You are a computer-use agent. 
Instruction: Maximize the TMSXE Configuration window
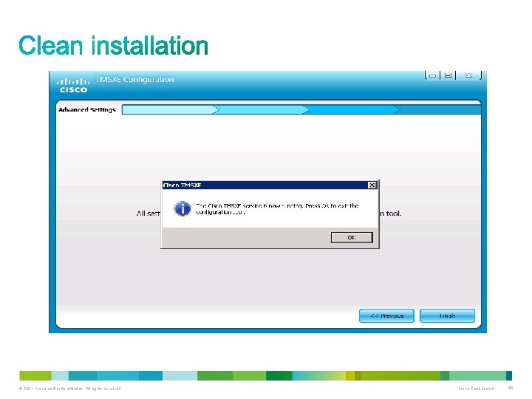(x=448, y=75)
